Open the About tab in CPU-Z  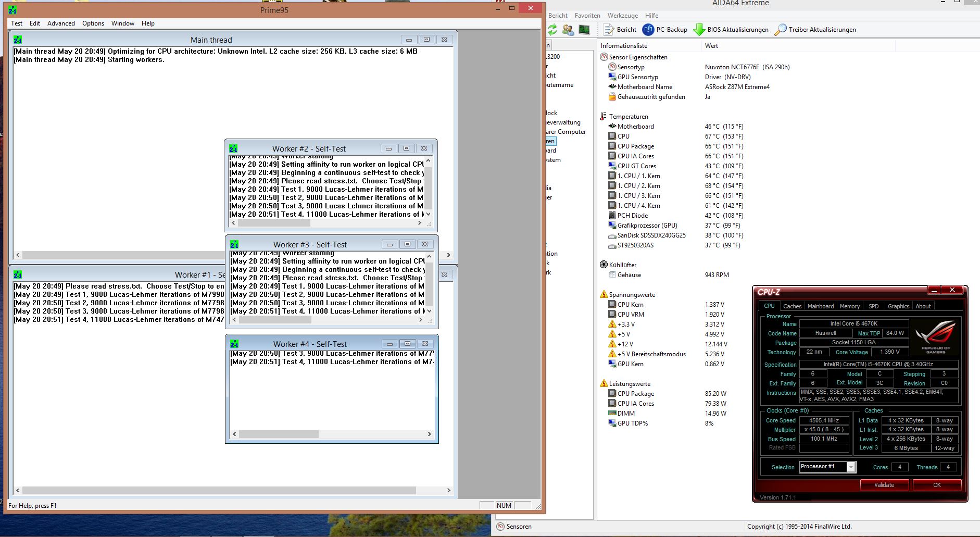pos(923,306)
